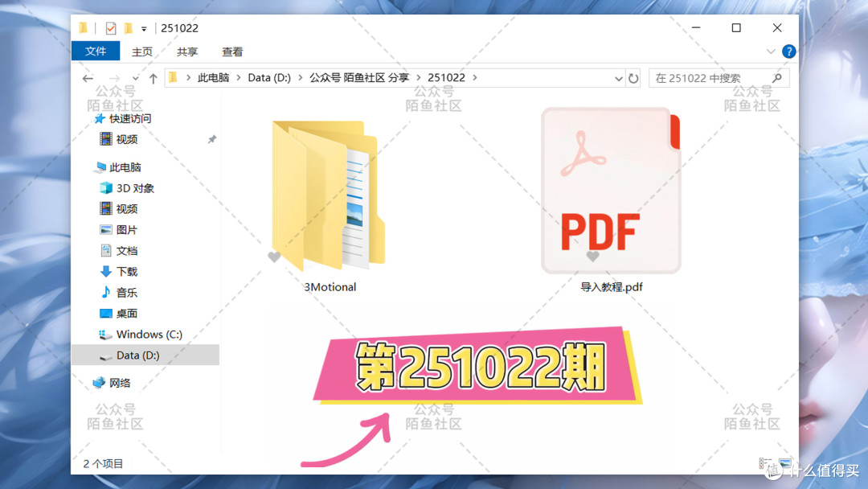Click the 导入教程.pdf file name label
Viewport: 868px width, 489px height.
tap(611, 287)
